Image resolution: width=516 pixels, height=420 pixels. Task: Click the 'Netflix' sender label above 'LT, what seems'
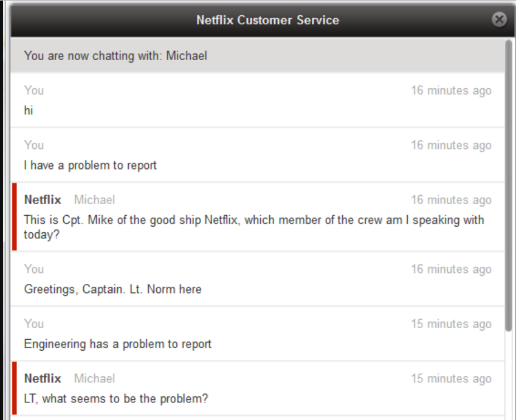[x=43, y=379]
